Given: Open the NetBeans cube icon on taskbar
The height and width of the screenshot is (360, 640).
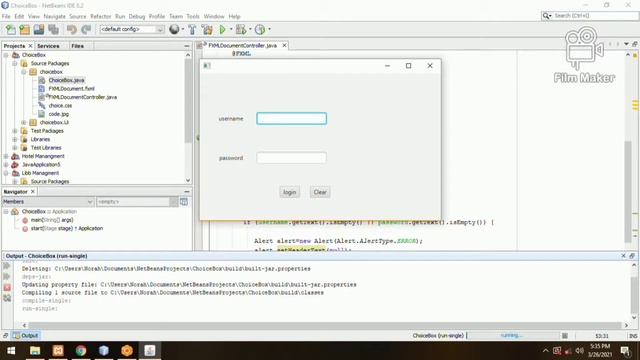Looking at the screenshot, I should tap(104, 351).
